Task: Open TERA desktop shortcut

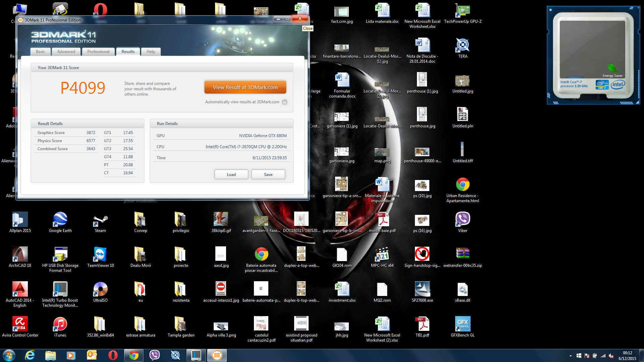Action: (463, 48)
